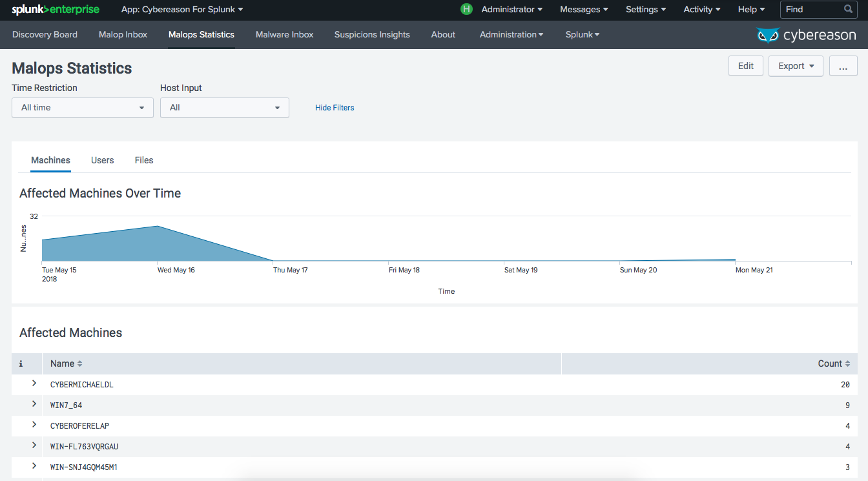
Task: Expand the WIN-SNJ4GQM45M1 row
Action: (34, 466)
